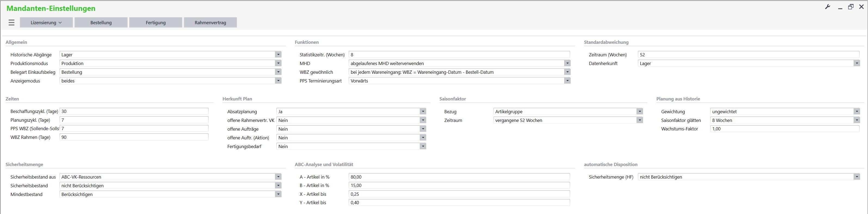The image size is (868, 214).
Task: Restore the window size
Action: [x=851, y=7]
